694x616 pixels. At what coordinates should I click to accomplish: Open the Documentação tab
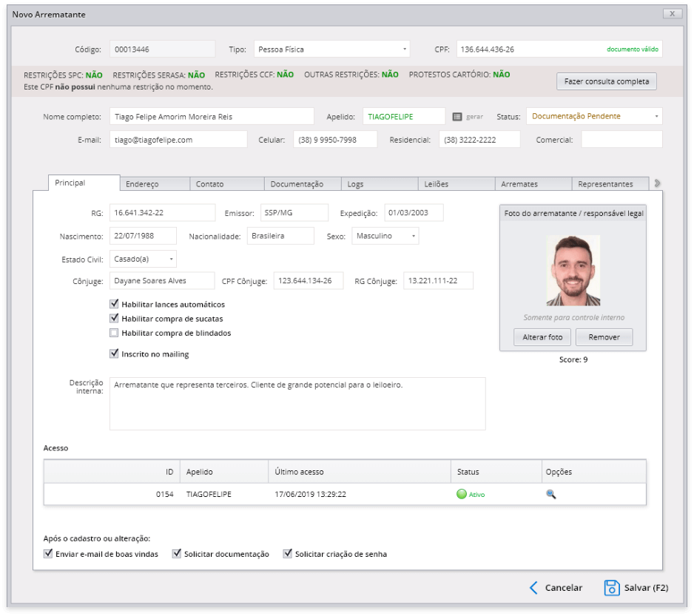coord(297,184)
